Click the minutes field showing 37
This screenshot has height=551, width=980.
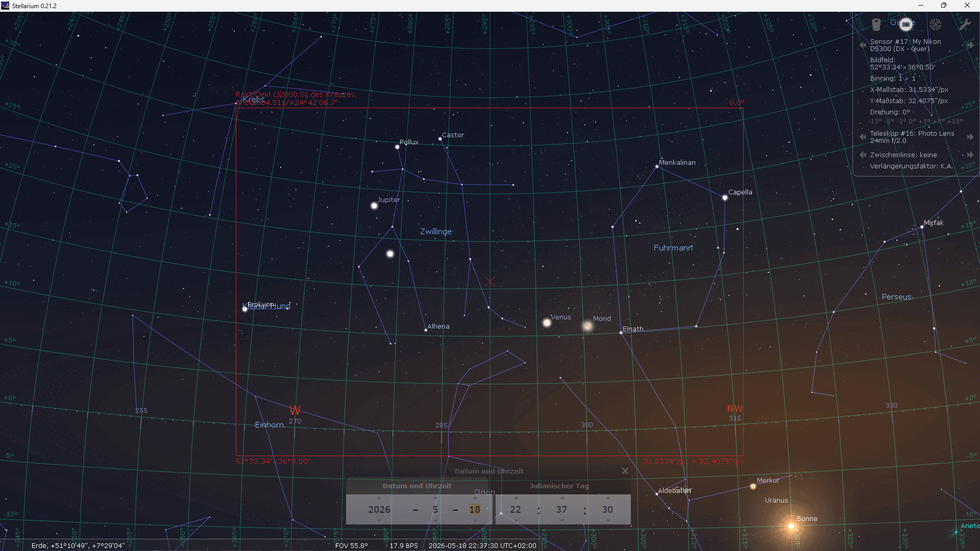[562, 509]
